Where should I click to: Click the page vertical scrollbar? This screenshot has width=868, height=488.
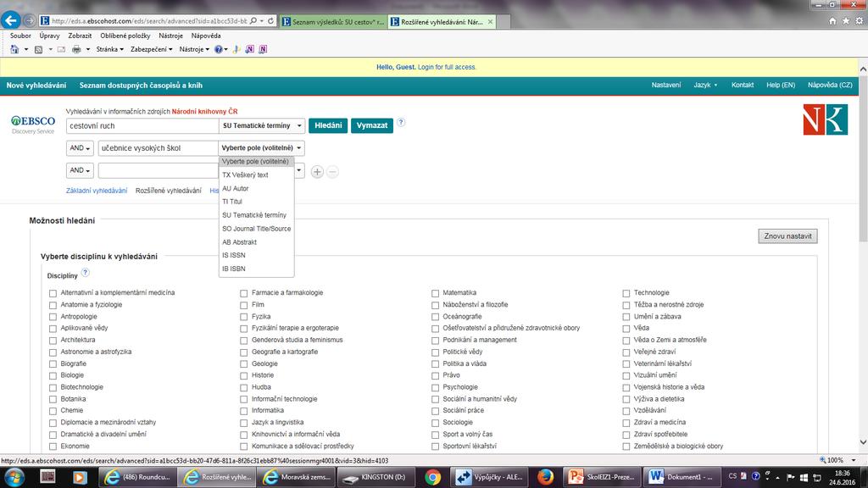point(863,160)
